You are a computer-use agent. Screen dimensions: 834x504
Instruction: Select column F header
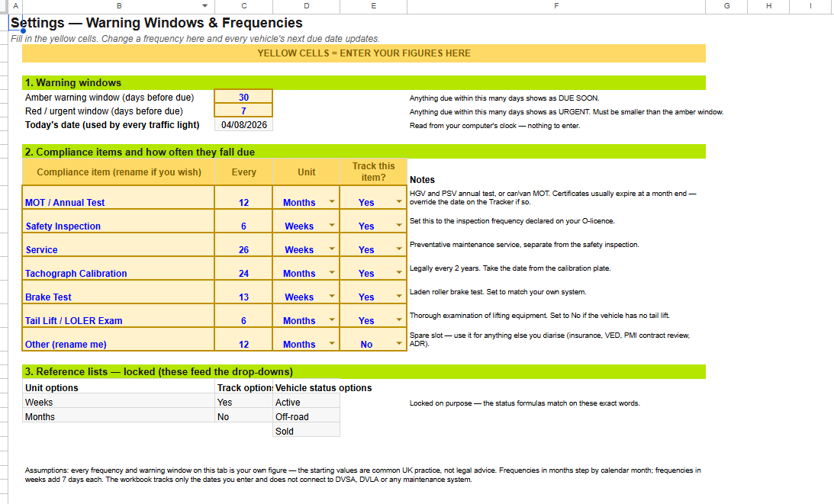point(556,6)
